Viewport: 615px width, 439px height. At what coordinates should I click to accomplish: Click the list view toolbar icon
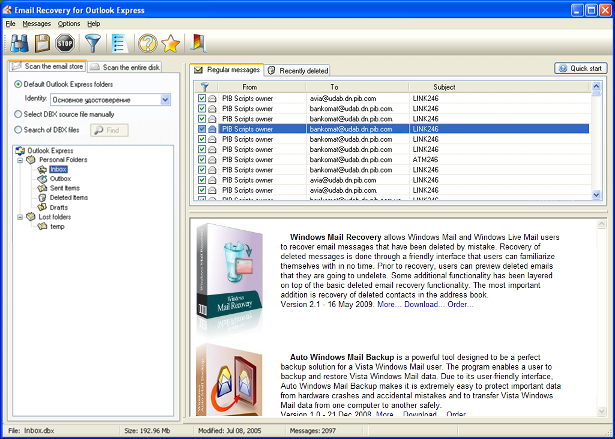pyautogui.click(x=119, y=43)
